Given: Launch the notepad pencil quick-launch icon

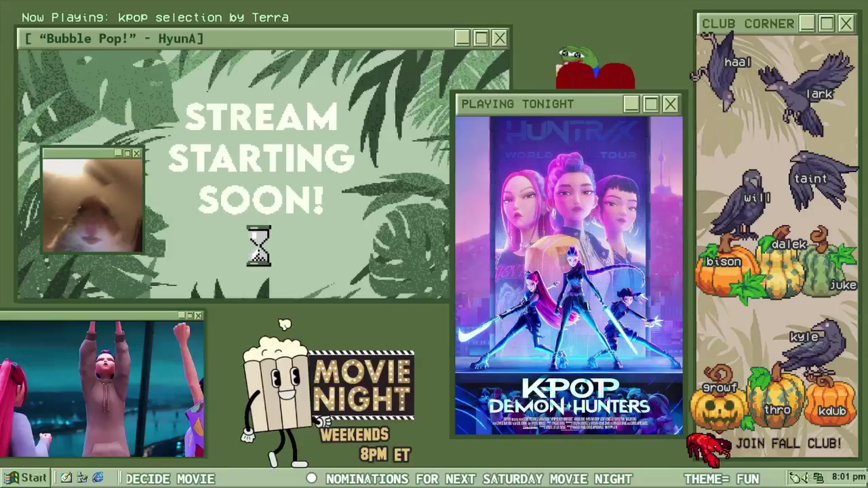Looking at the screenshot, I should pos(66,478).
